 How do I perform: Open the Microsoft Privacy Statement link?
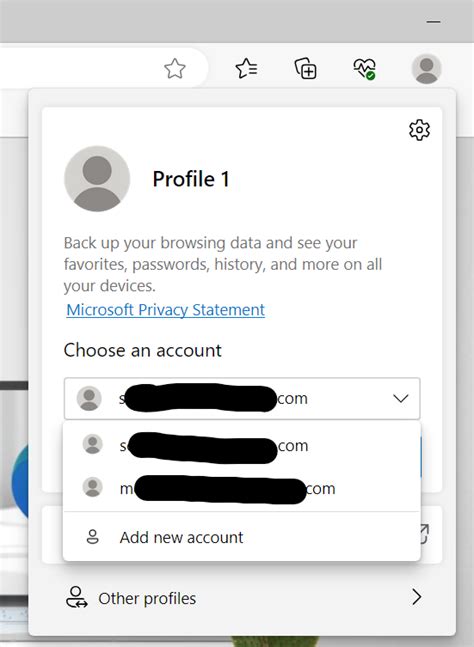(x=165, y=310)
